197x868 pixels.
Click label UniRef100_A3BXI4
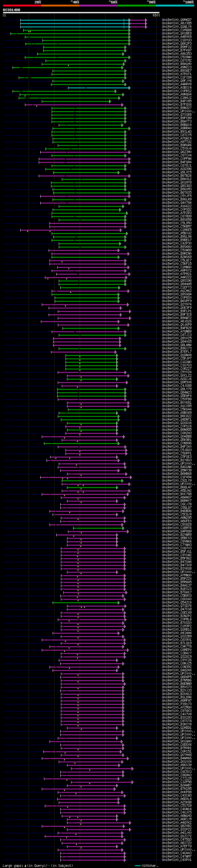coord(177,88)
